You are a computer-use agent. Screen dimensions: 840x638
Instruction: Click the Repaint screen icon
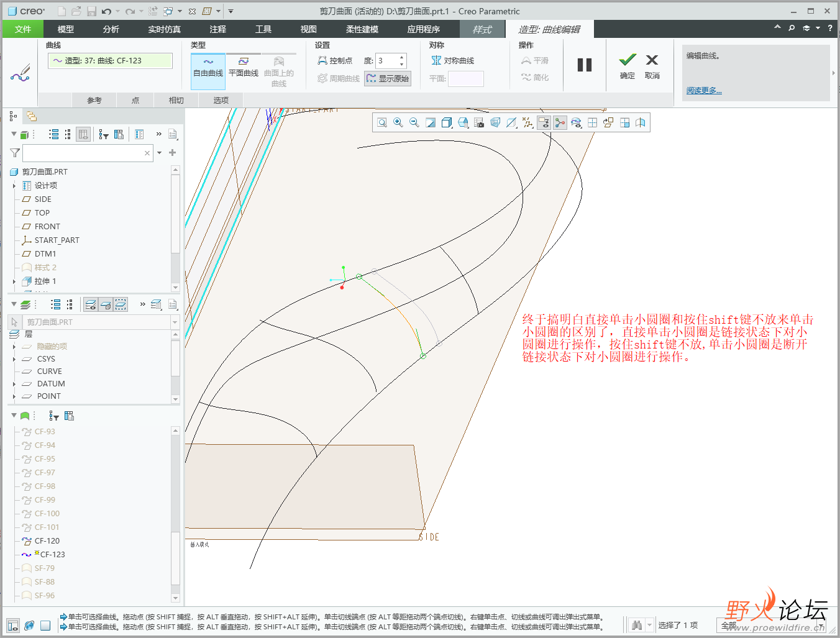tap(431, 123)
